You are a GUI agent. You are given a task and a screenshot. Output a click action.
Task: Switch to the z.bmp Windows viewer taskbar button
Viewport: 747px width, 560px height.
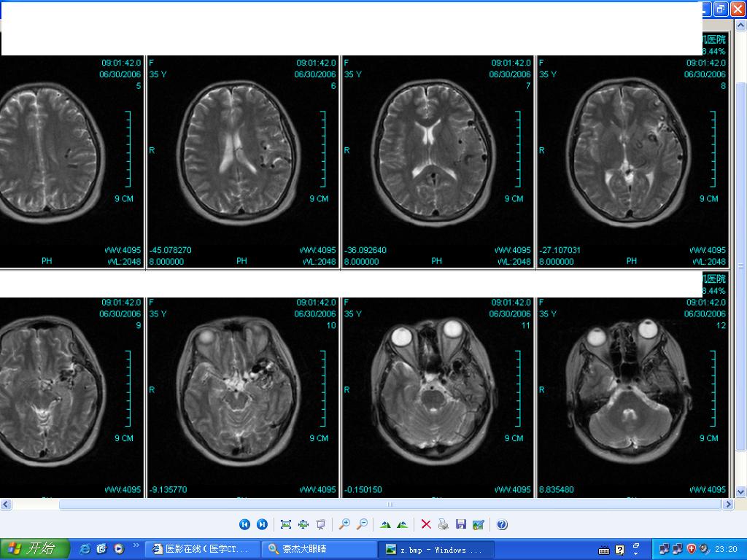[436, 549]
